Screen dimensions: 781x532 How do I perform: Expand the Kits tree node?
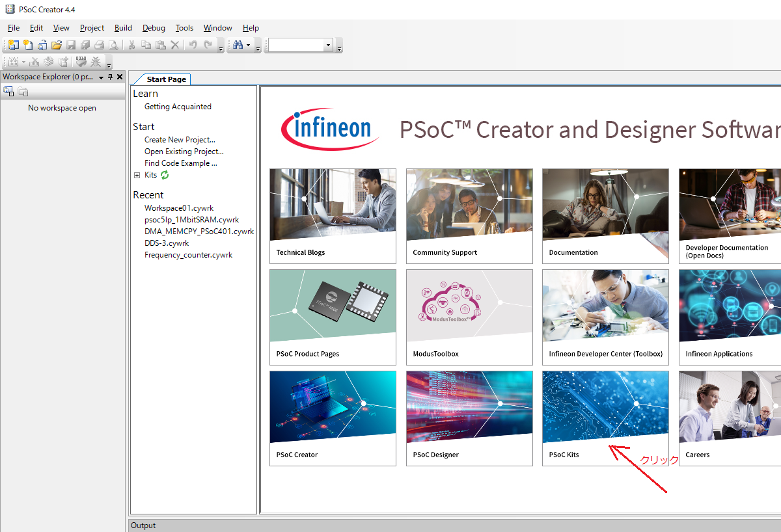(137, 175)
